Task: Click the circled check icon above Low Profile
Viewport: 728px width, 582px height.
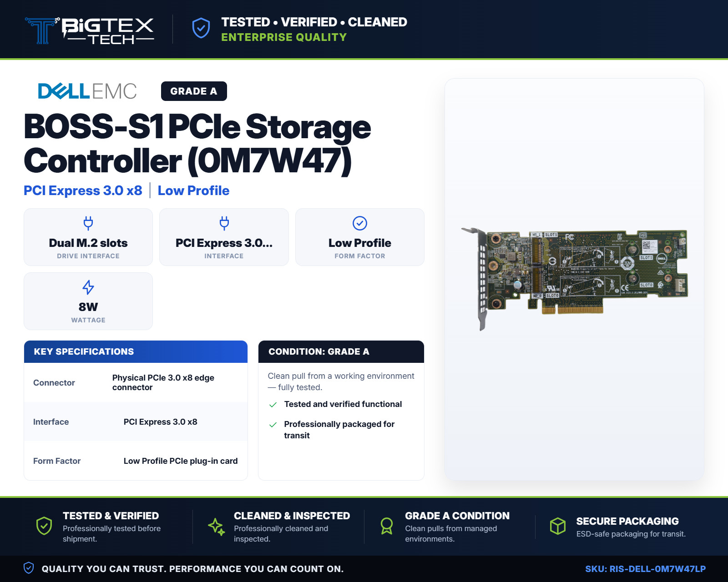Action: (360, 223)
